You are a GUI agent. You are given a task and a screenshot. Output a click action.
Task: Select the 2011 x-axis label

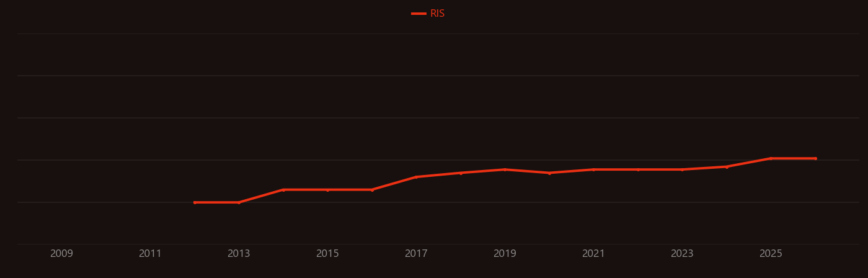click(150, 254)
